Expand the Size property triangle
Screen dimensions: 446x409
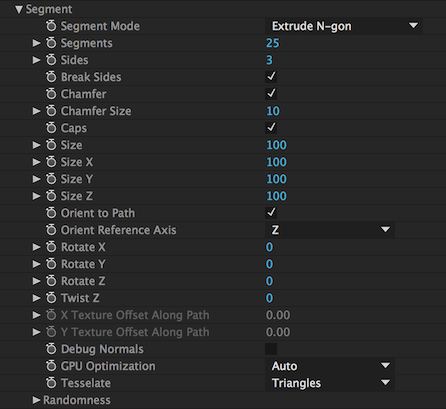point(36,145)
